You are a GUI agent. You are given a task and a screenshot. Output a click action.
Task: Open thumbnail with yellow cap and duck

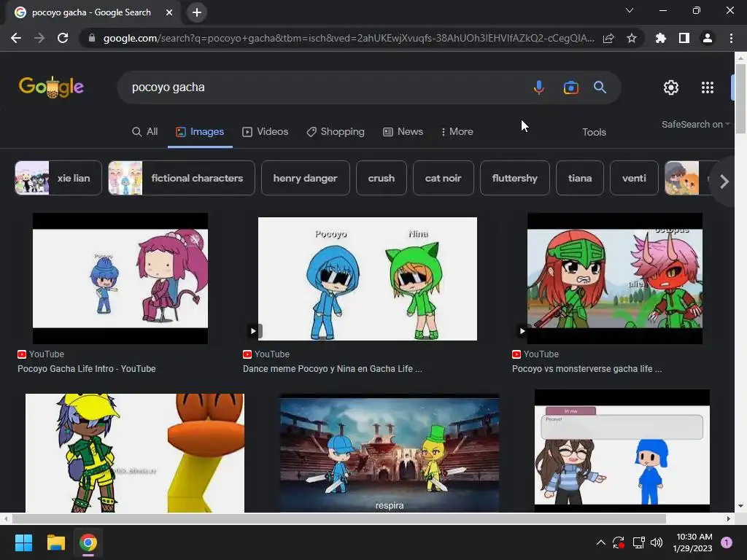click(135, 453)
